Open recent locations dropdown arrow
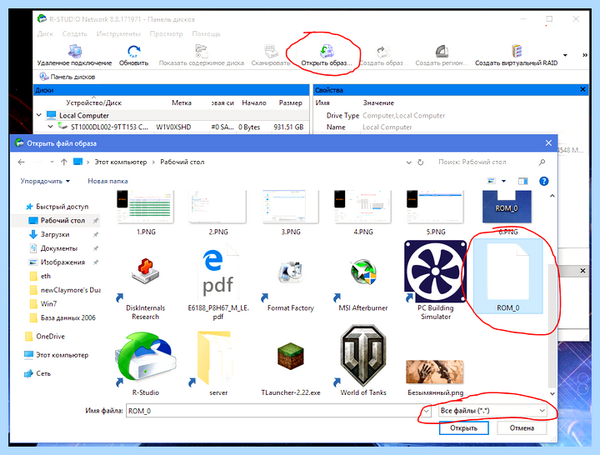The image size is (600, 455). click(x=52, y=162)
